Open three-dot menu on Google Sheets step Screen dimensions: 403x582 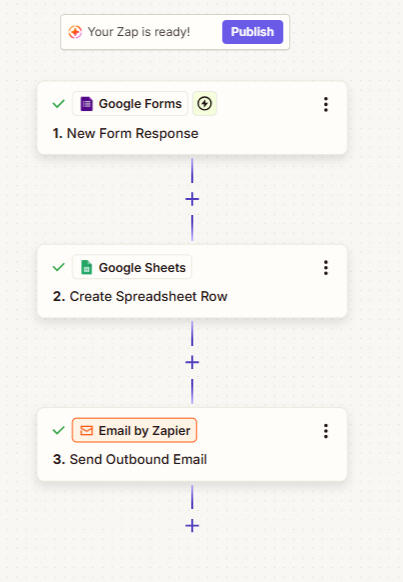(326, 267)
